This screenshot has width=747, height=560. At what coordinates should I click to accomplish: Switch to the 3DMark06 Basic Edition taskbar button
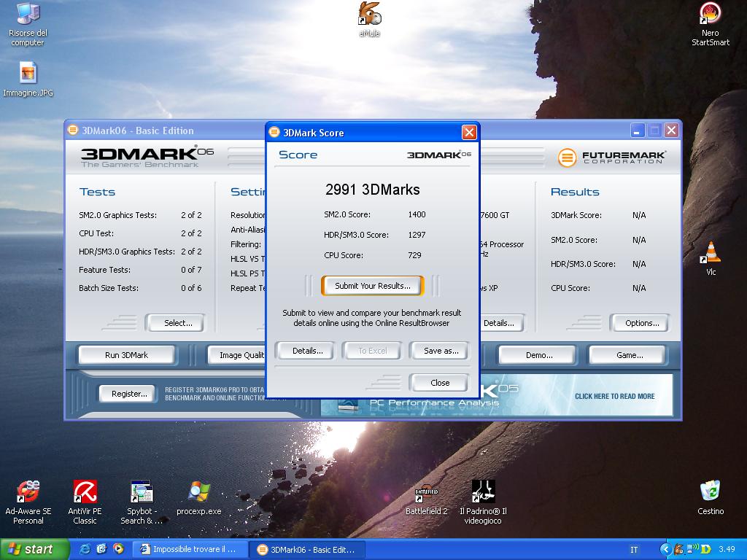(x=307, y=550)
